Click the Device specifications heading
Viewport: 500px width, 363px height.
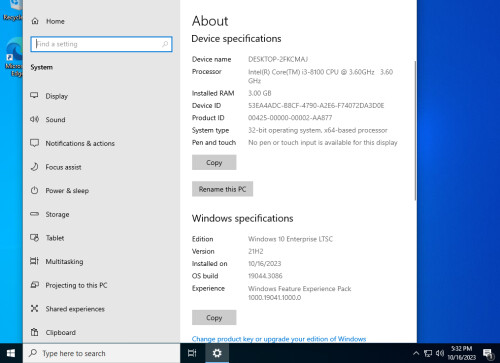pyautogui.click(x=236, y=39)
